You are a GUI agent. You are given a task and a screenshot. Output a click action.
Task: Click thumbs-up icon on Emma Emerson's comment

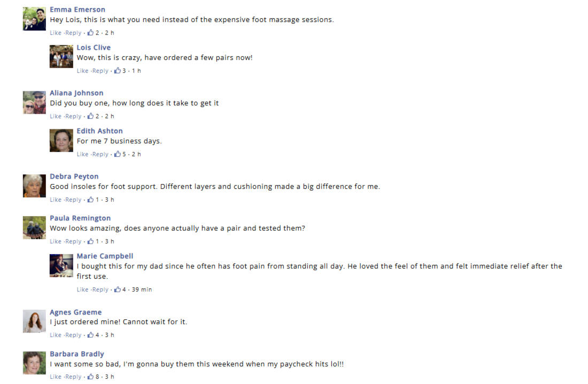click(x=90, y=33)
